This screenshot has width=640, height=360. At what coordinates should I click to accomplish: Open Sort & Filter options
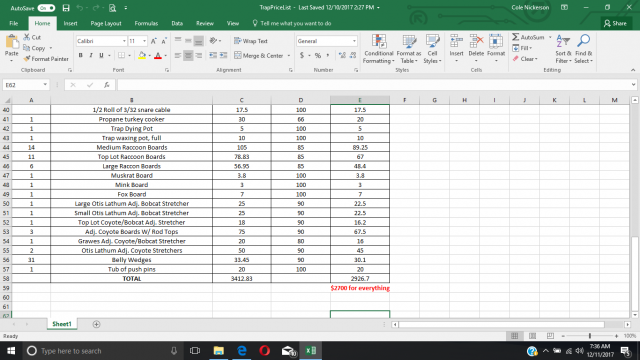pyautogui.click(x=563, y=49)
